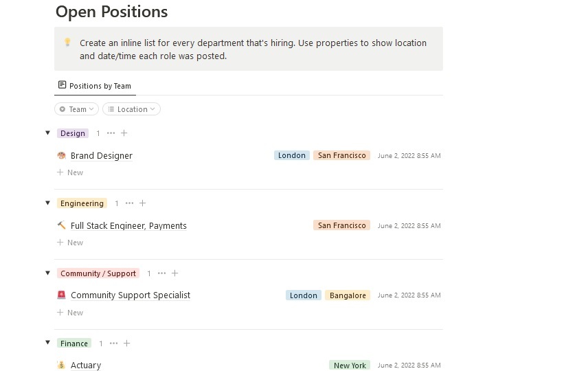
Task: Click the hammer icon beside Full Stack Engineer
Action: click(61, 226)
